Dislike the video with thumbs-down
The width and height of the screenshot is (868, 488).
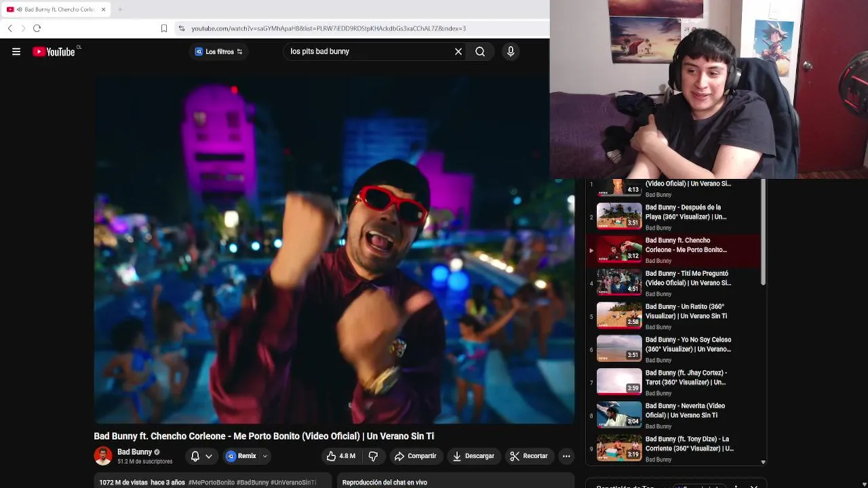pos(373,456)
